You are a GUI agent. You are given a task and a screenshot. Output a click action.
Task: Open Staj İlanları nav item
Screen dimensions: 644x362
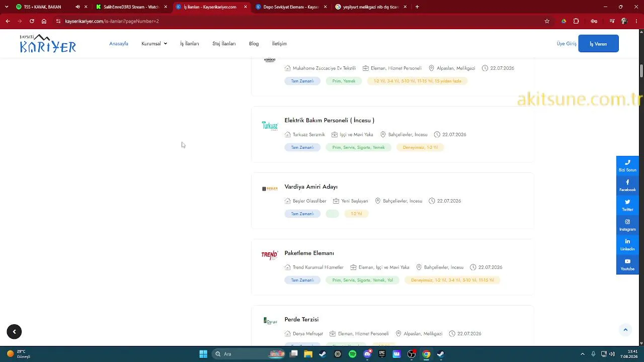[224, 44]
